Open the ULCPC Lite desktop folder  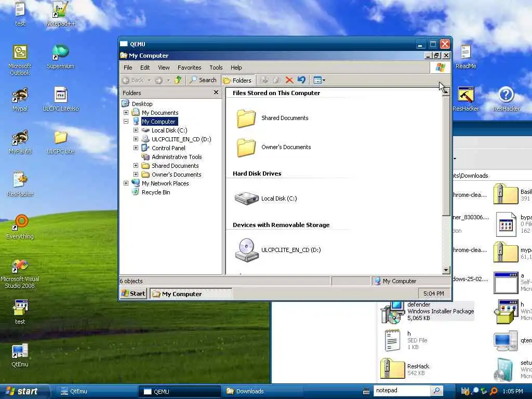tap(60, 142)
